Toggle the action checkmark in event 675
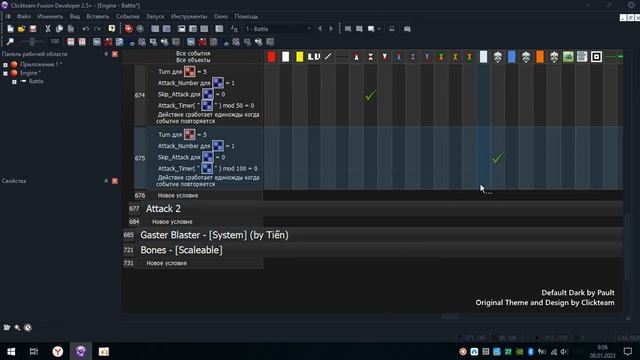640x360 pixels. (497, 158)
